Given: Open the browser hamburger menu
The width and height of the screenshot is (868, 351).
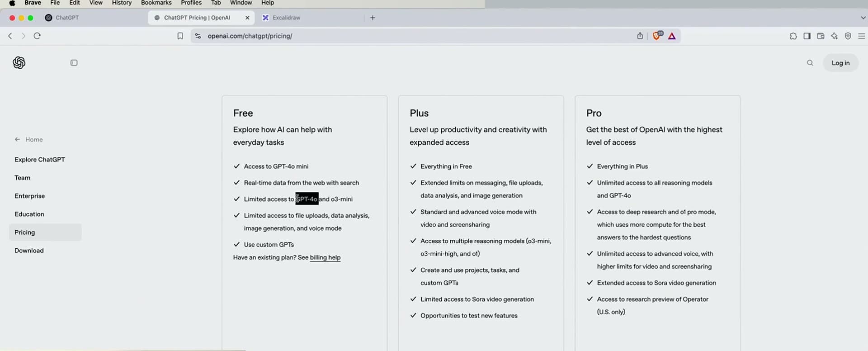Looking at the screenshot, I should pos(862,36).
